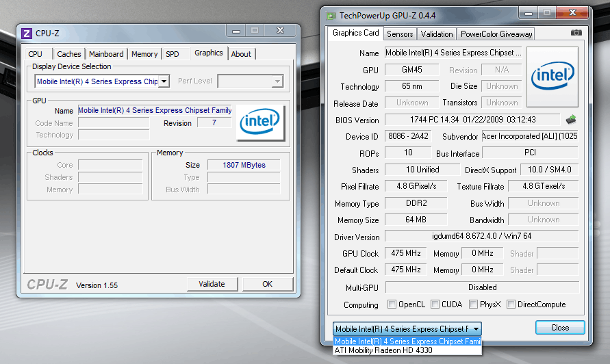Collapse the GPU-Z graphics card selector dropdown
The height and width of the screenshot is (364, 610).
coord(476,329)
